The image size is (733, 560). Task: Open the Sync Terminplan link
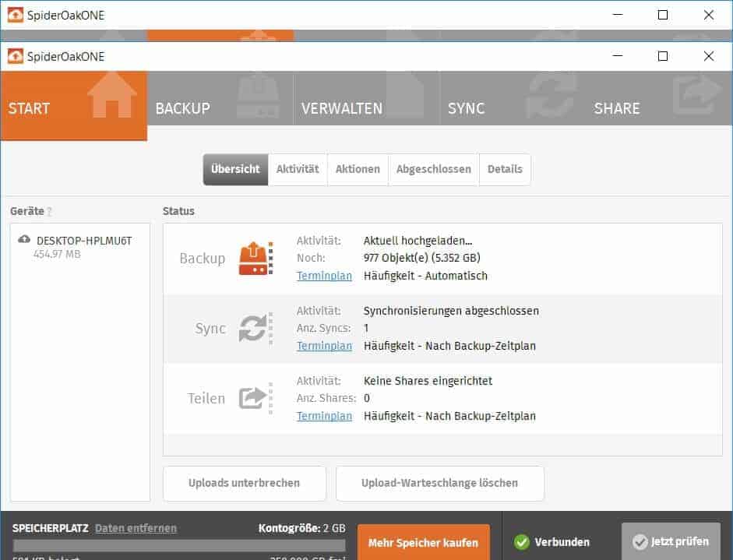tap(324, 346)
